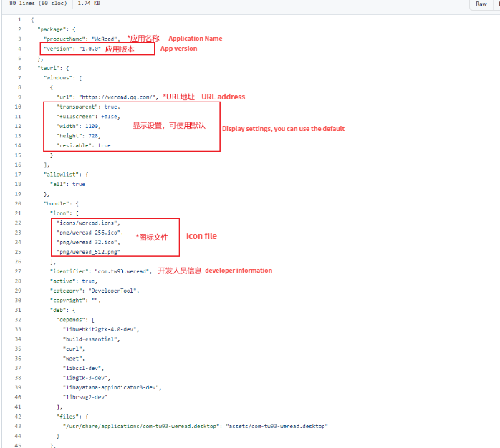
Task: Click line number 31 beside deb
Action: tap(18, 310)
